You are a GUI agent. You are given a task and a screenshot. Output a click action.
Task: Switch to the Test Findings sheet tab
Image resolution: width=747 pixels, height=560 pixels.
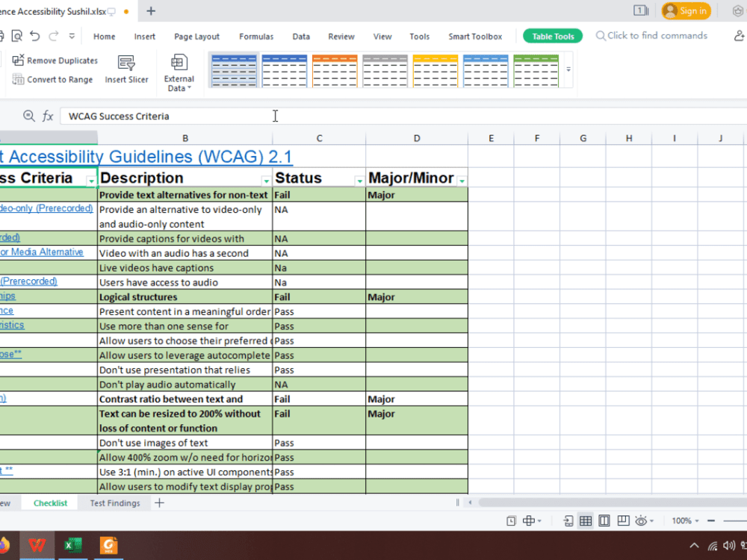pyautogui.click(x=115, y=503)
